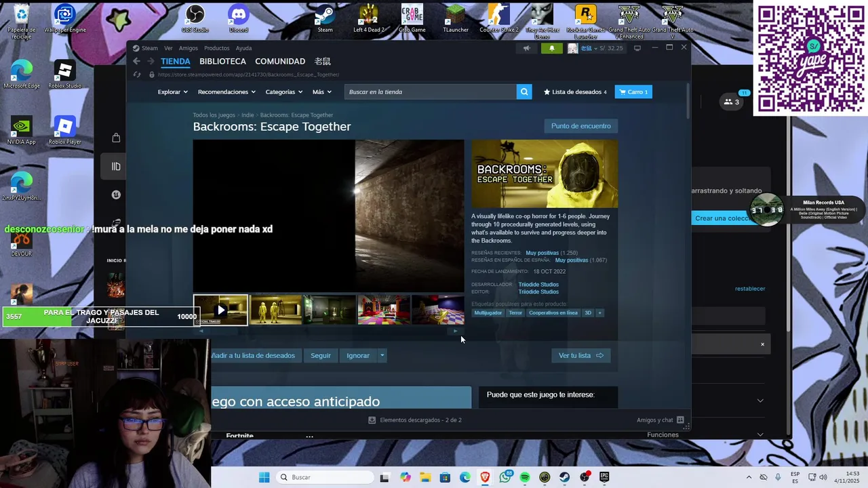Viewport: 868px width, 488px height.
Task: Follow the Indie breadcrumb link
Action: tap(248, 115)
